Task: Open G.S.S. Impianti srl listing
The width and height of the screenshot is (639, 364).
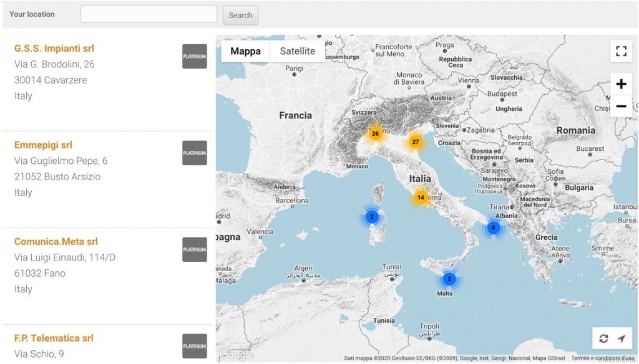Action: coord(54,49)
